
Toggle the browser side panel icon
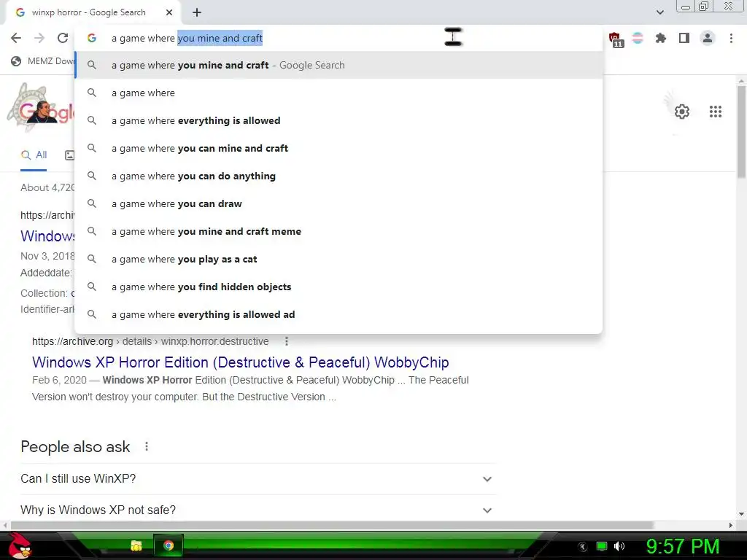684,38
